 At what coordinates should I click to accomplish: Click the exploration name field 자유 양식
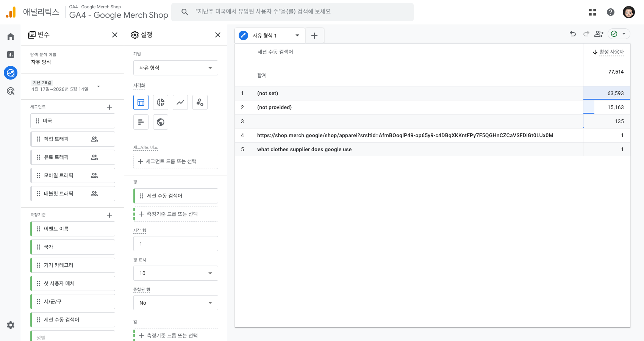coord(41,62)
